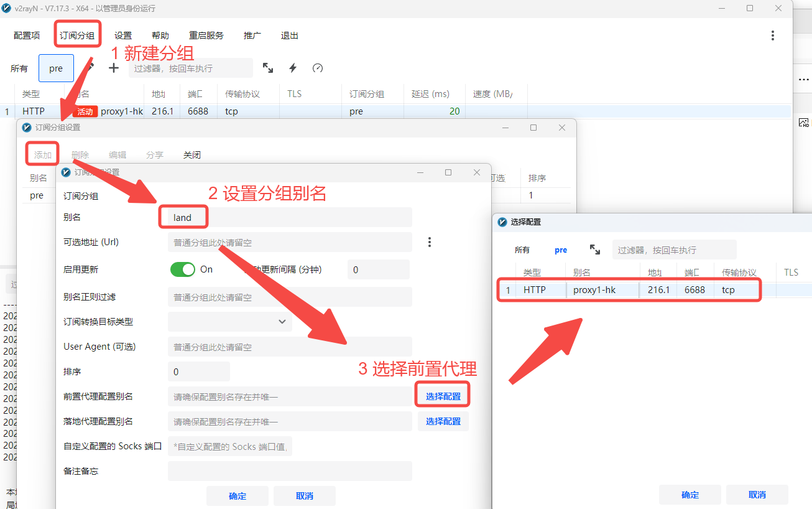The image size is (812, 509).
Task: Click the auto-adjust column width icon in main toolbar
Action: (x=268, y=68)
